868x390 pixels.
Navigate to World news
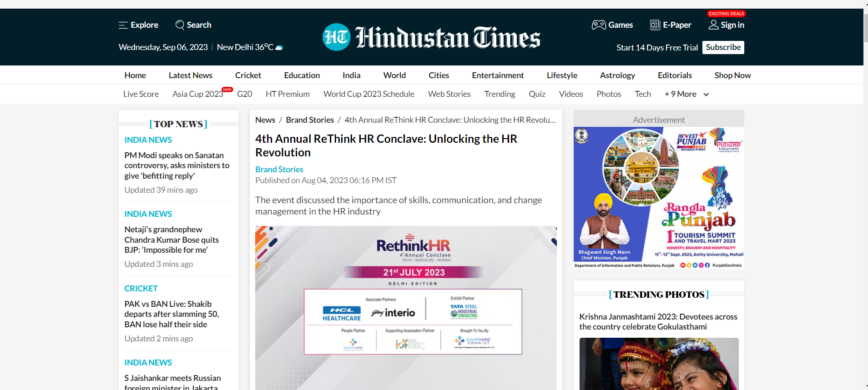394,75
